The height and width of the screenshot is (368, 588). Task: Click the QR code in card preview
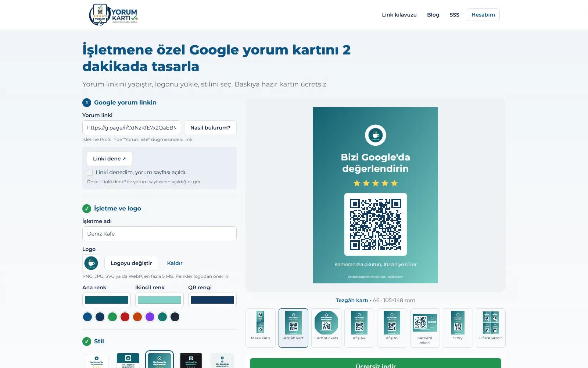pos(376,224)
